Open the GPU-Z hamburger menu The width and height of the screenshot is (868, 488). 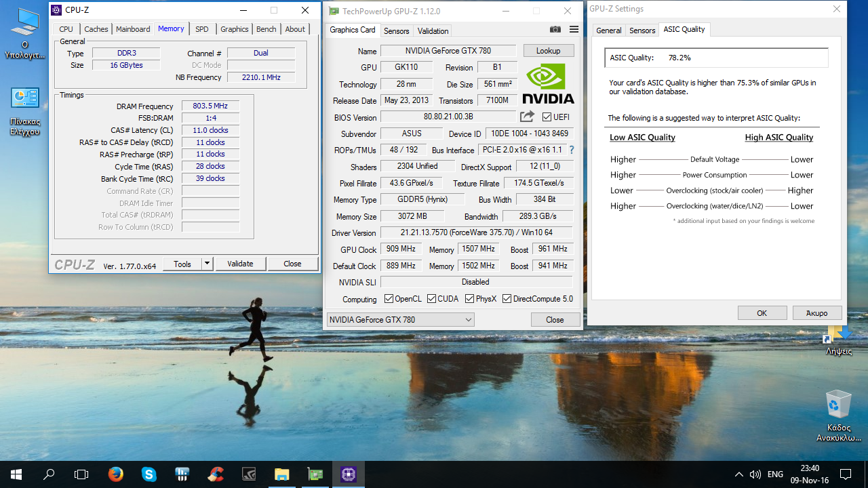(x=574, y=30)
